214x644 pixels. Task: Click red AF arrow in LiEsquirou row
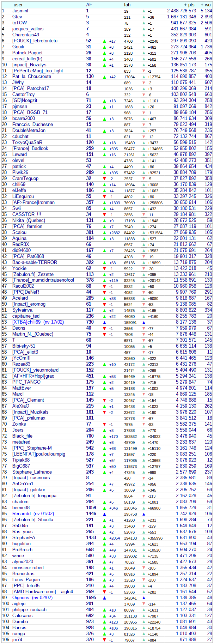104,197
